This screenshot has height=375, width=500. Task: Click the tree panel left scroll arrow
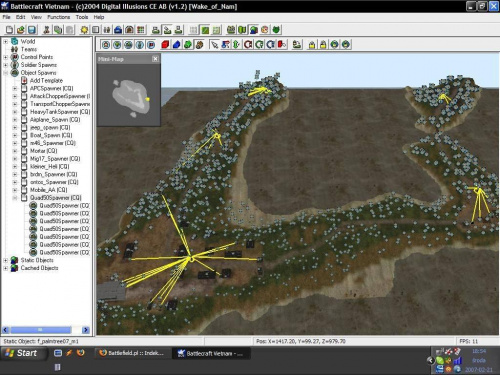click(x=6, y=330)
